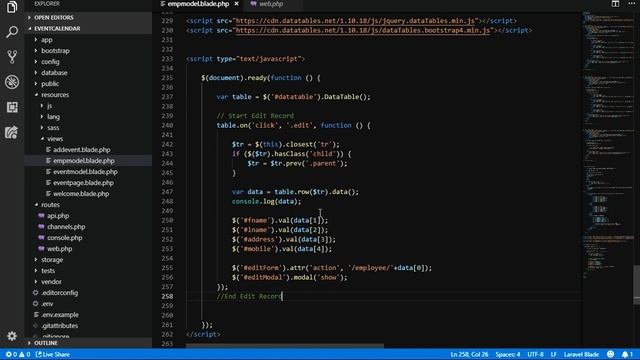Expand the bootstrap folder
Viewport: 640px width, 360px height.
pyautogui.click(x=55, y=51)
